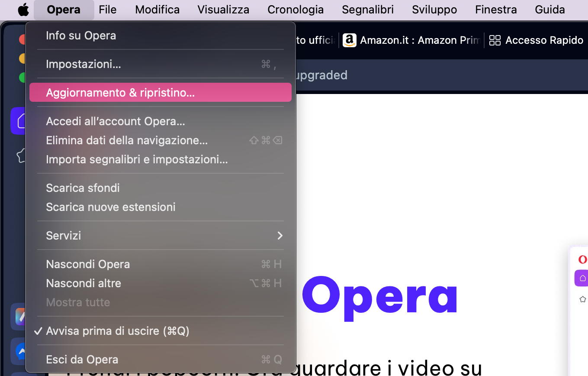The width and height of the screenshot is (588, 376).
Task: Choose Elimina dati della navigazione…
Action: pyautogui.click(x=161, y=140)
